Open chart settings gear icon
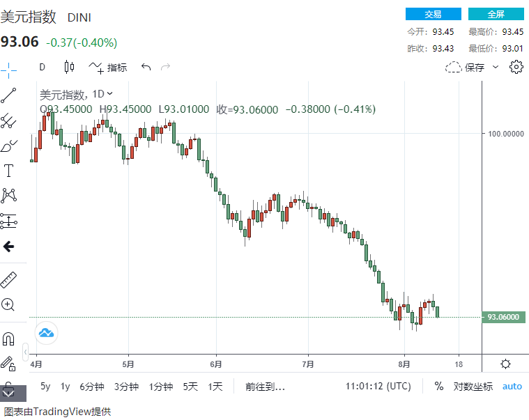The image size is (529, 420). tap(516, 67)
